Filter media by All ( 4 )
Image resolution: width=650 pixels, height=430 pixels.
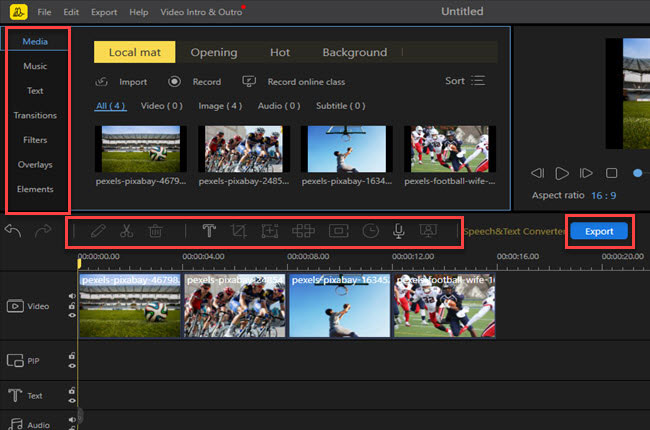(x=110, y=106)
